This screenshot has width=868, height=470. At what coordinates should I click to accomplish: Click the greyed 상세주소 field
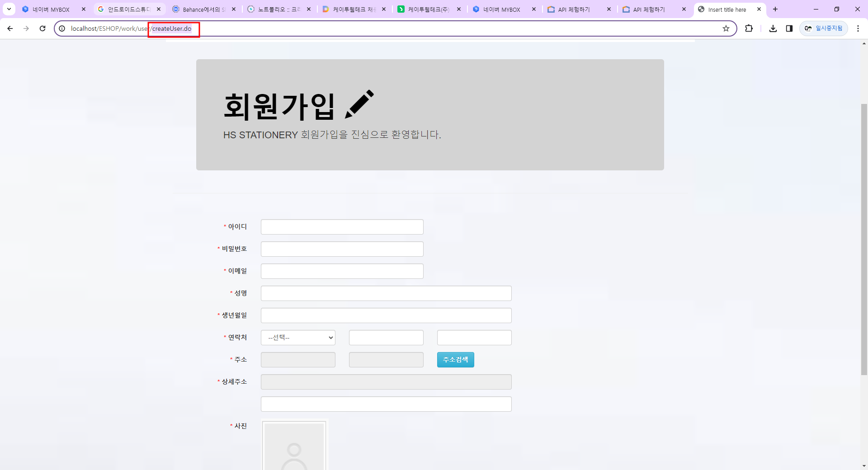click(x=386, y=382)
